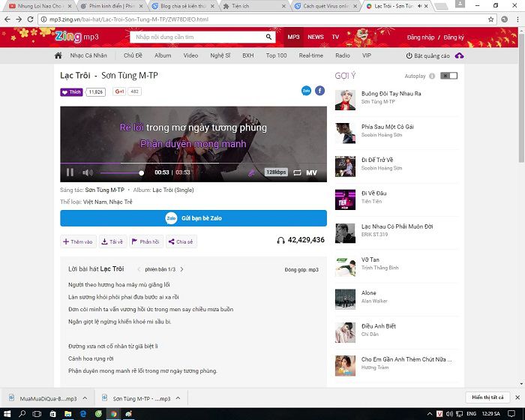Adjust the player volume slider
Screen dimensions: 525x420
(x=122, y=172)
